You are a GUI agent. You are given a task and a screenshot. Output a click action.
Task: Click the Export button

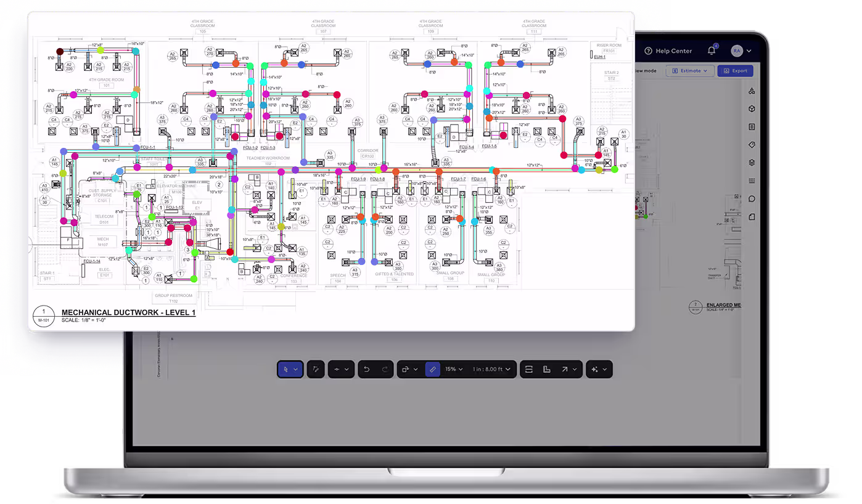[x=735, y=71]
